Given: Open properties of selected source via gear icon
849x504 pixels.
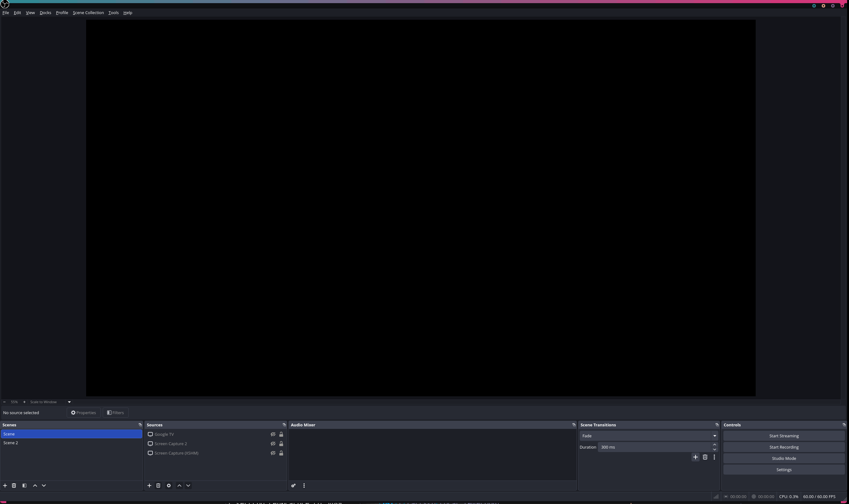Looking at the screenshot, I should [x=168, y=485].
